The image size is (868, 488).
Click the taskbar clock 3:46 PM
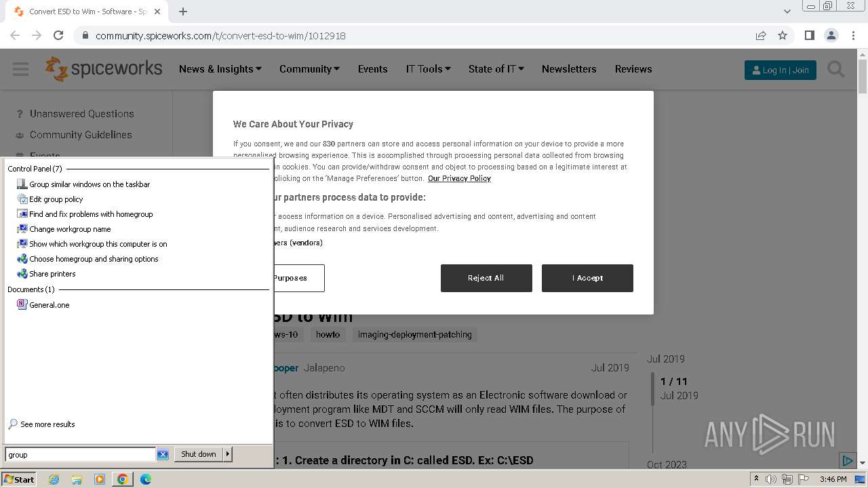point(833,479)
